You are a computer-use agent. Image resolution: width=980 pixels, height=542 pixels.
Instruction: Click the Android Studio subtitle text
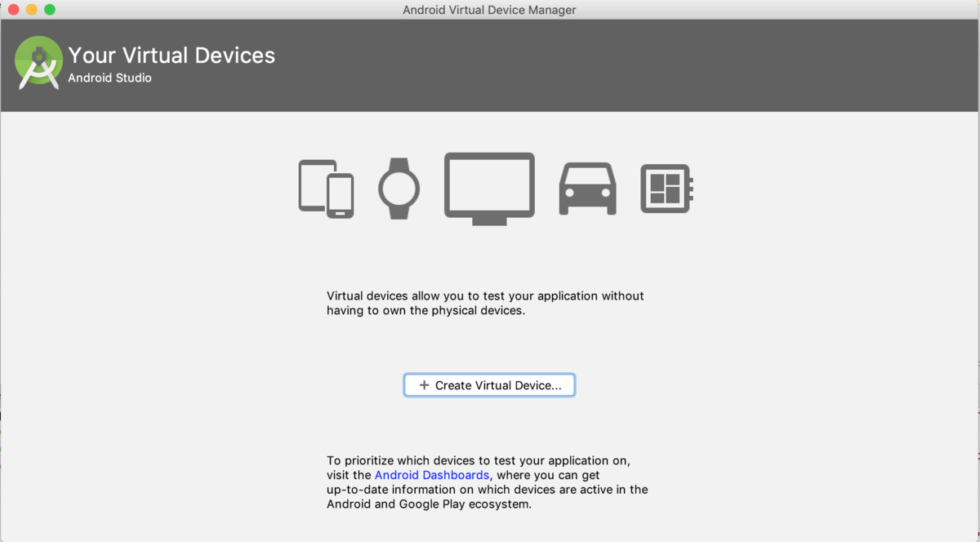point(109,78)
